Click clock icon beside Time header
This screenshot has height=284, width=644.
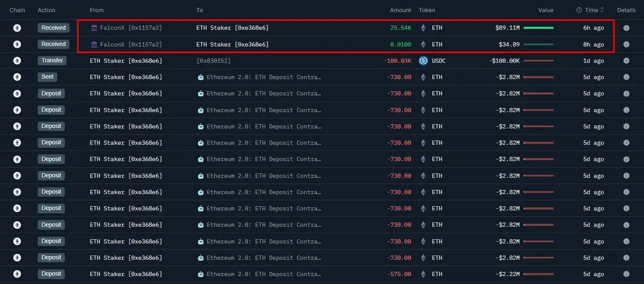[x=579, y=10]
